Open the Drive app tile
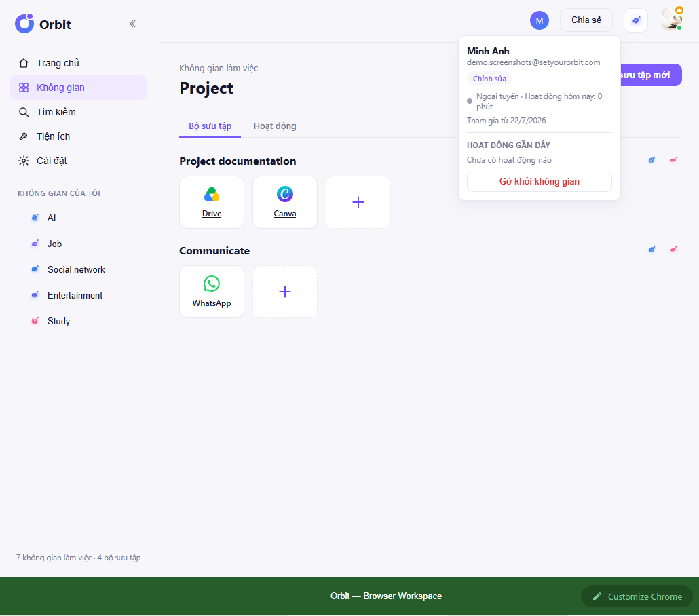Screen dimensions: 699x616 click(212, 202)
